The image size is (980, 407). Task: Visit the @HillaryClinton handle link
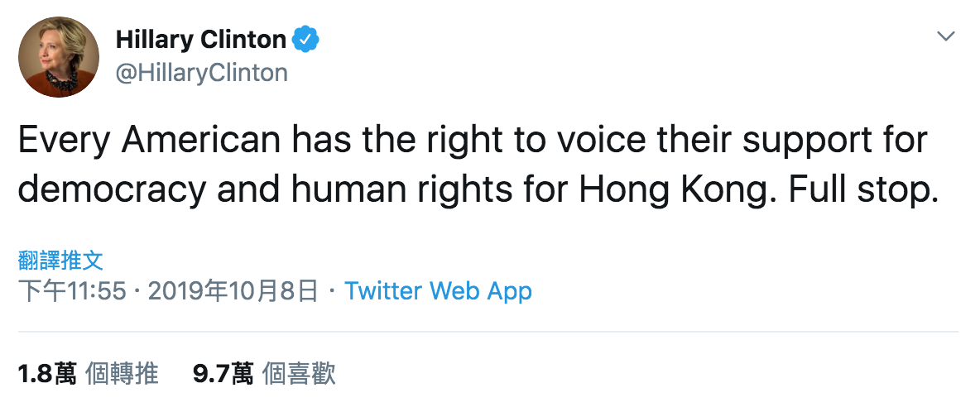202,73
